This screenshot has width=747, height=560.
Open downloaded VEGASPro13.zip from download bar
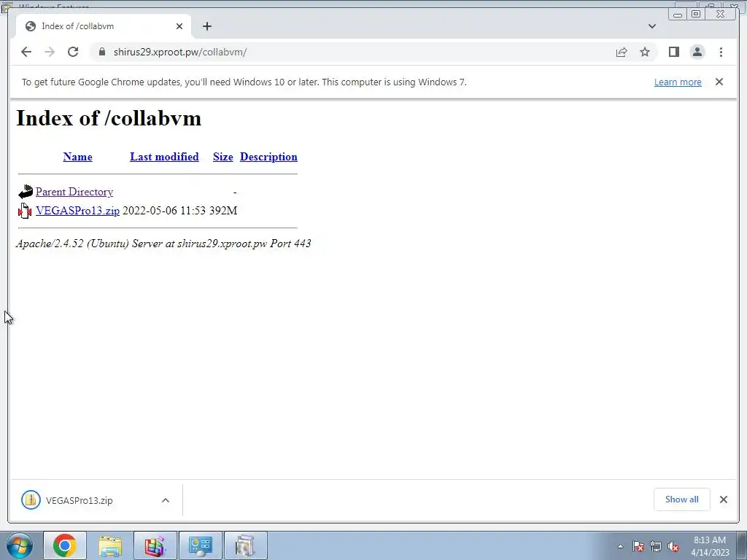(79, 500)
